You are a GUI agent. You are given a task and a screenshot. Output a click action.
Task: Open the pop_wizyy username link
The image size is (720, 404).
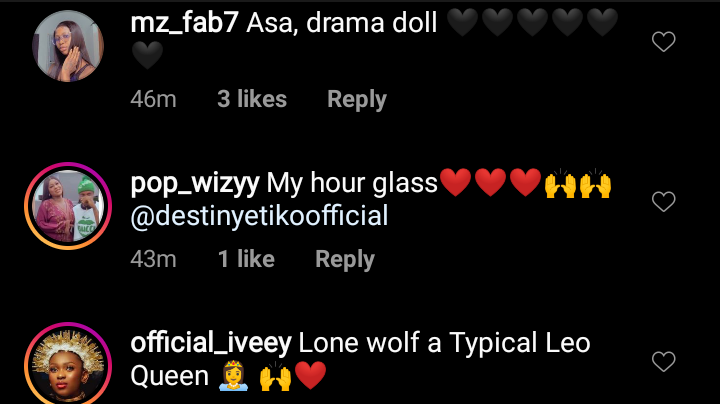coord(195,184)
